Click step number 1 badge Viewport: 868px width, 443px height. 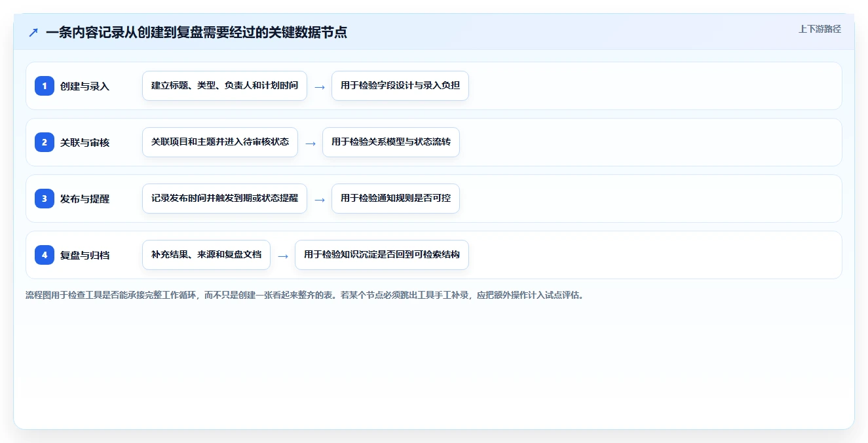(x=45, y=86)
